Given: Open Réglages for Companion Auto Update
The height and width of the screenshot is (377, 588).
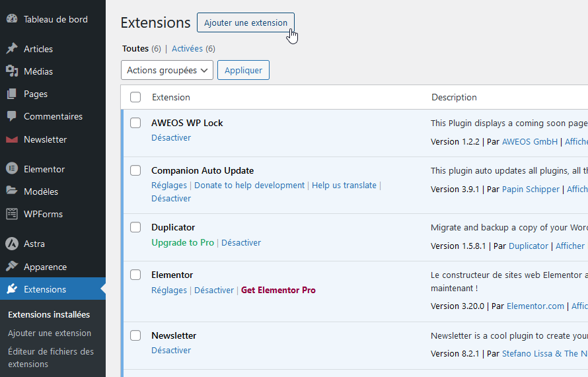Looking at the screenshot, I should point(169,185).
